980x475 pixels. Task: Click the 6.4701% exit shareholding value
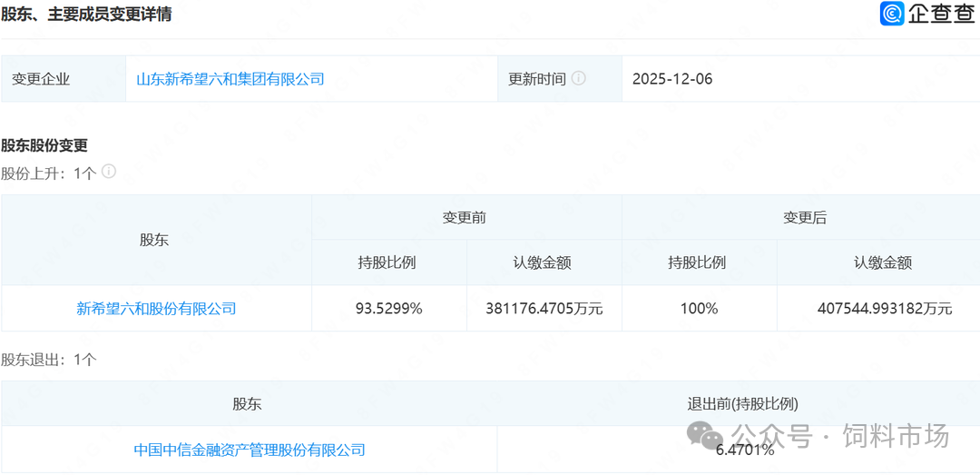point(746,450)
